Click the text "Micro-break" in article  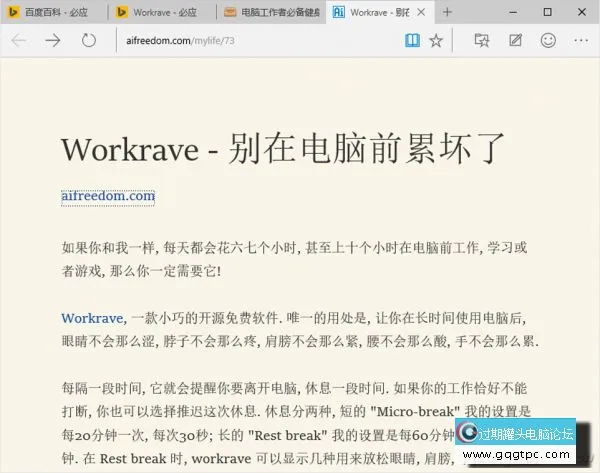click(415, 411)
